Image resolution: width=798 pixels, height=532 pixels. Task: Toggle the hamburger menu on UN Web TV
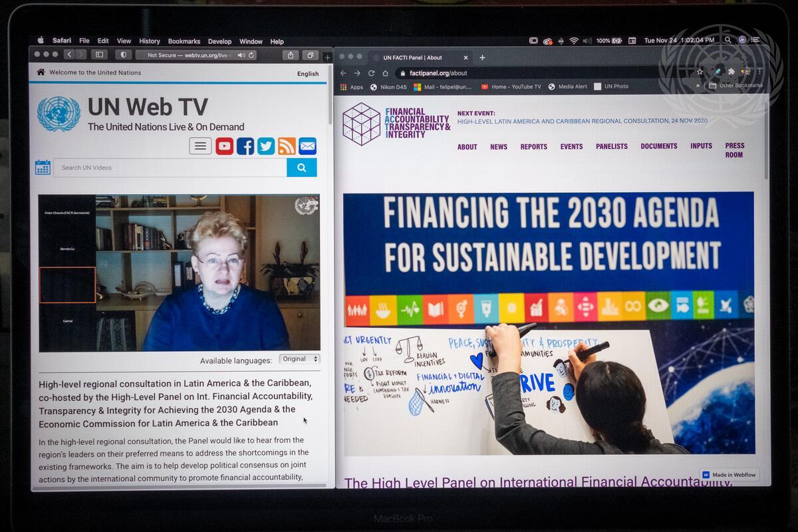point(200,146)
